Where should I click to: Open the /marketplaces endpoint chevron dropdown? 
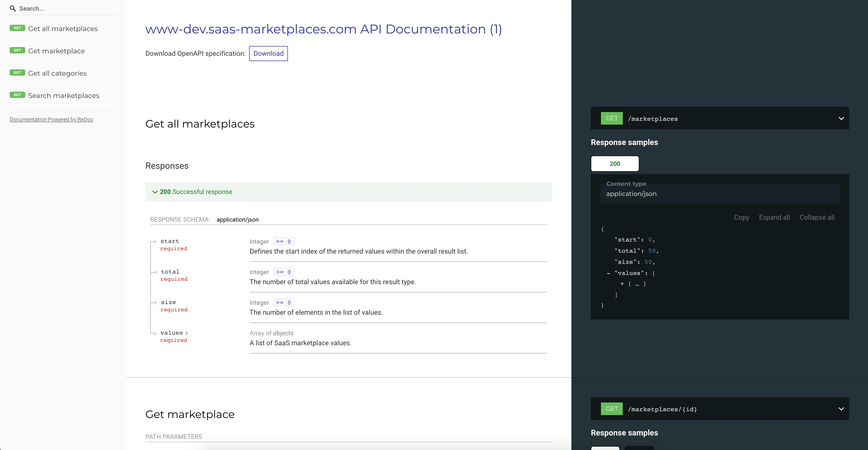(841, 118)
